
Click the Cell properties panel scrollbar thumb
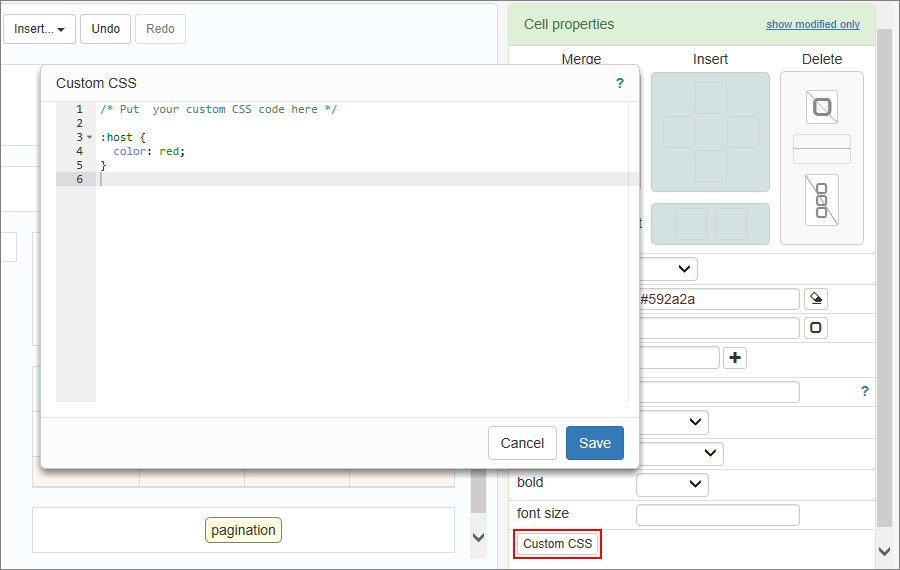pos(885,277)
